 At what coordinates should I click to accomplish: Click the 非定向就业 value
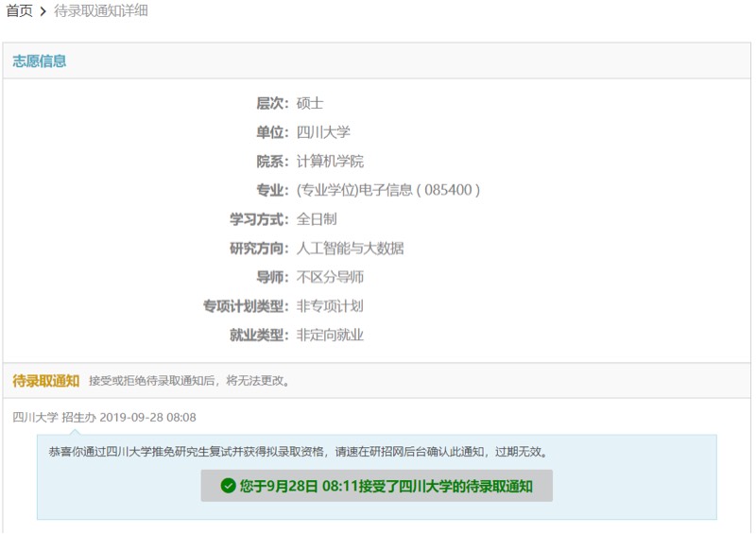pyautogui.click(x=330, y=335)
